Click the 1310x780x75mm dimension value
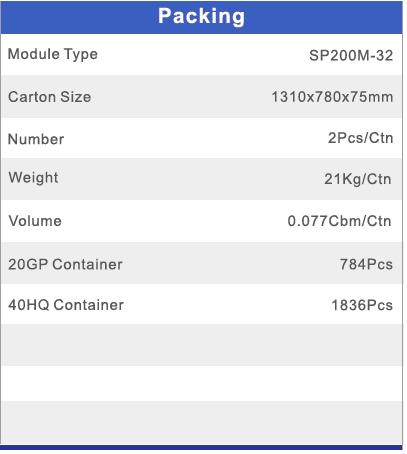Image resolution: width=407 pixels, height=454 pixels. 332,97
